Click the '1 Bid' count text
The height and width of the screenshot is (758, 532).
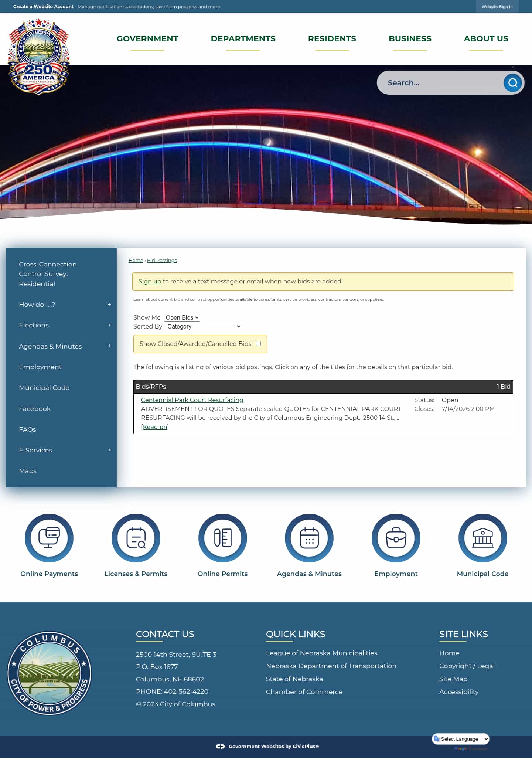504,387
